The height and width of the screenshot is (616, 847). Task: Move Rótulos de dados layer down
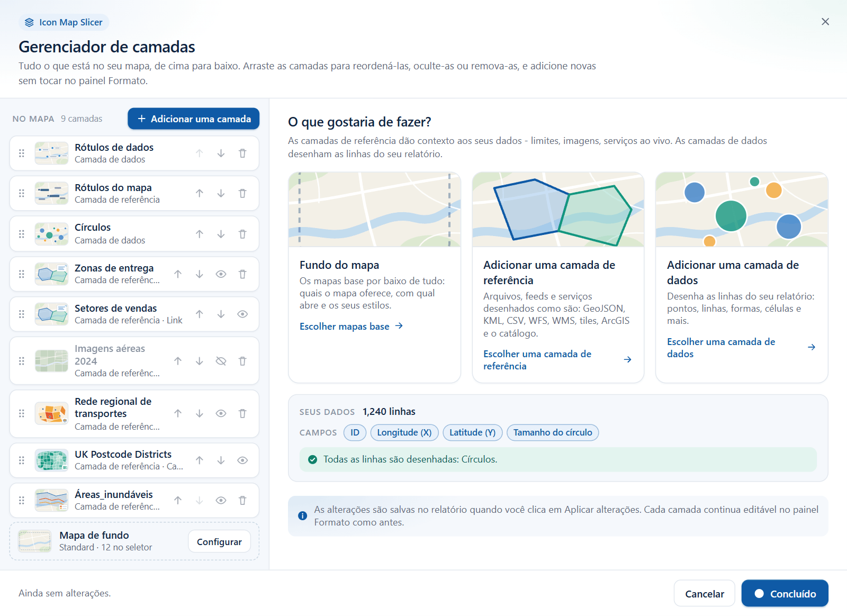(221, 153)
